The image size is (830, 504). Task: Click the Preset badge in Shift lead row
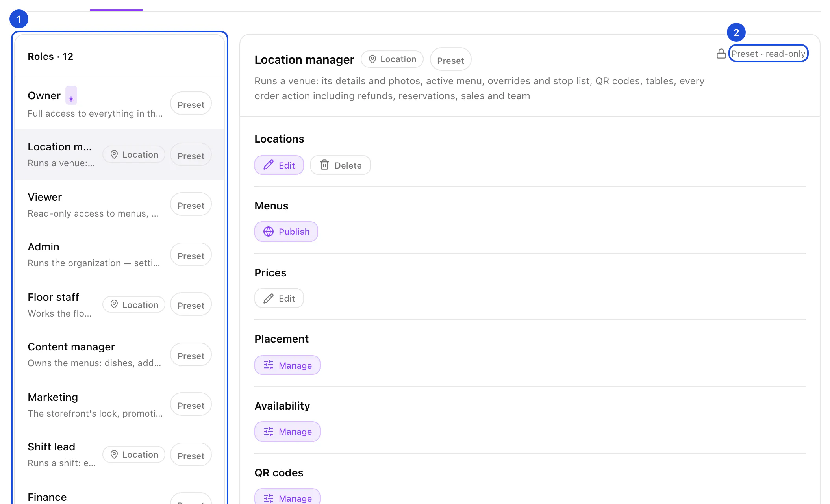click(191, 455)
